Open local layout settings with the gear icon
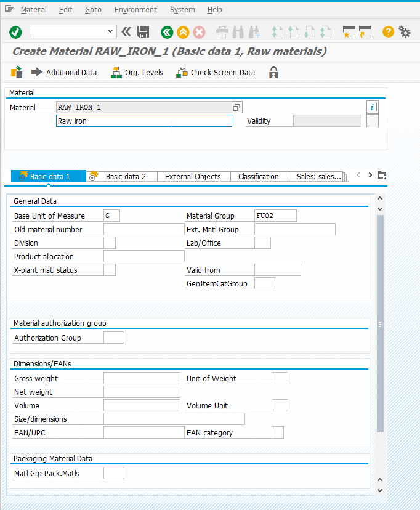The width and height of the screenshot is (420, 510). [x=405, y=31]
